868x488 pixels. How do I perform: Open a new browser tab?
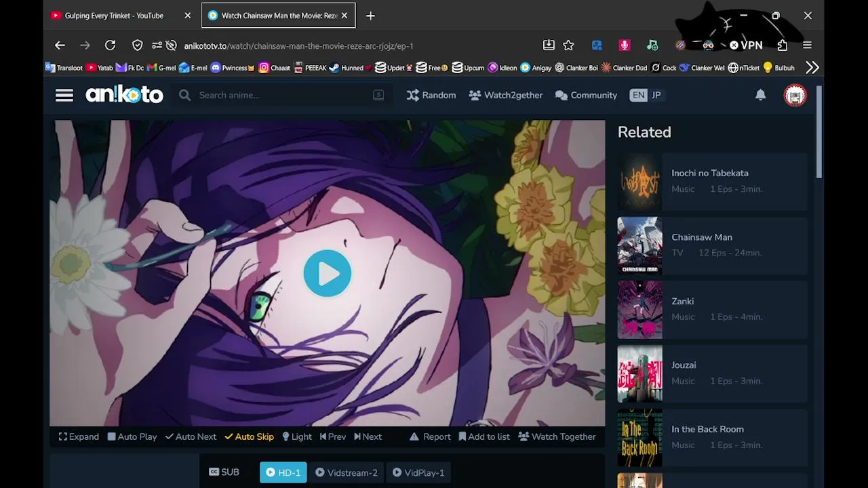[370, 16]
